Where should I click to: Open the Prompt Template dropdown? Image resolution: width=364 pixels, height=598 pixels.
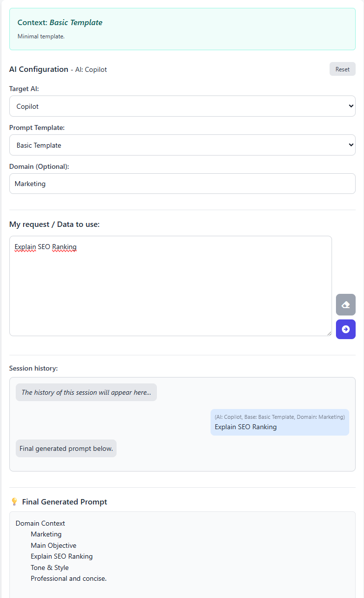(x=182, y=145)
